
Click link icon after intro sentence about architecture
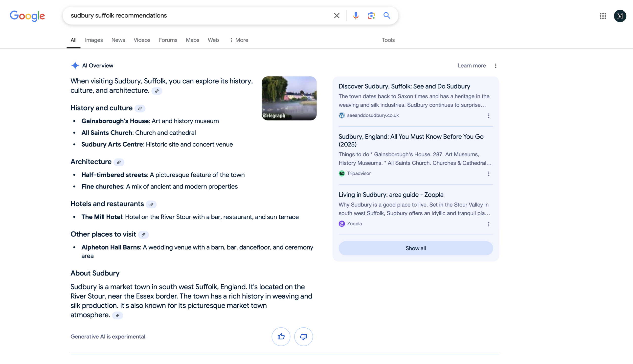157,91
